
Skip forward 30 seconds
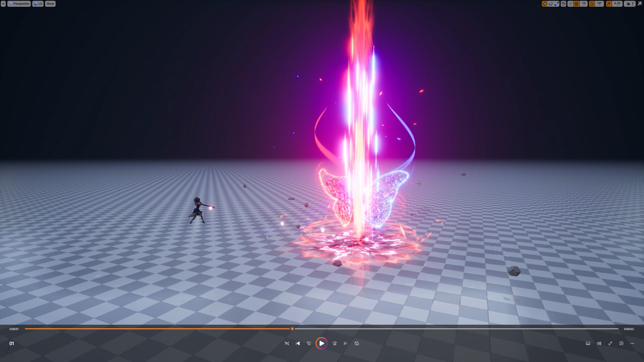coord(334,343)
